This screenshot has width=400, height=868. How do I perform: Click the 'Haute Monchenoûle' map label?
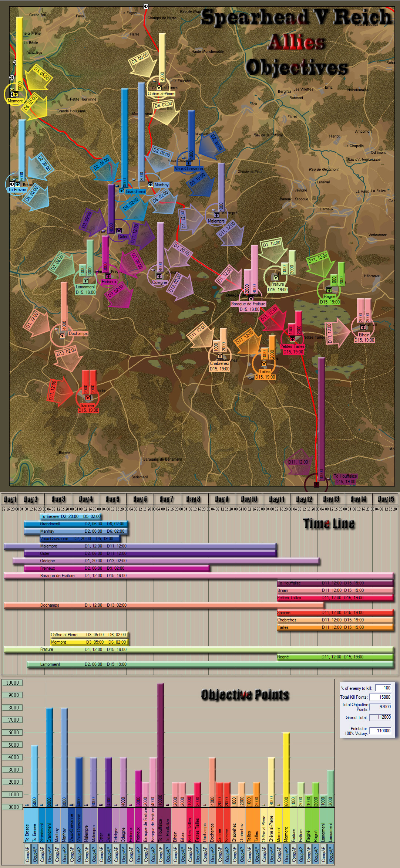208,52
